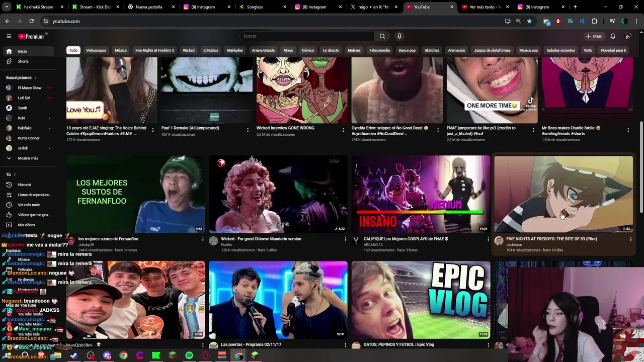Open Los mejores sustos de Fernanfloo thumbnail
Viewport: 644px width, 362px height.
[x=135, y=194]
